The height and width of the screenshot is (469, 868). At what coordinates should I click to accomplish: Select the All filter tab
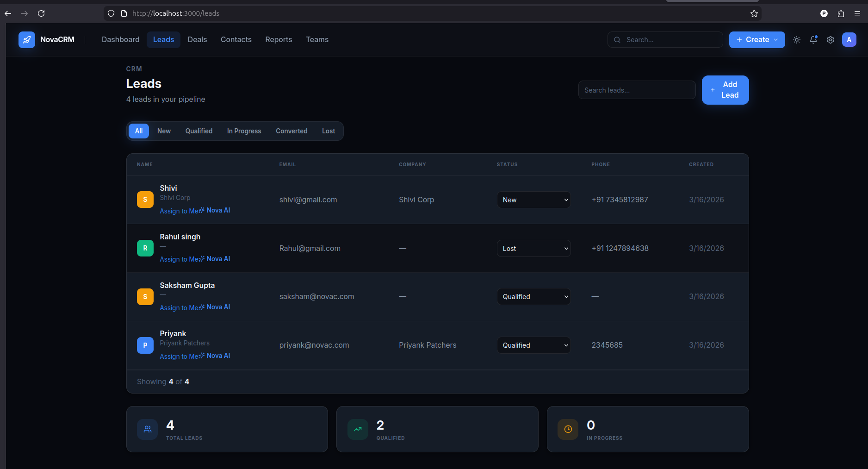[139, 131]
